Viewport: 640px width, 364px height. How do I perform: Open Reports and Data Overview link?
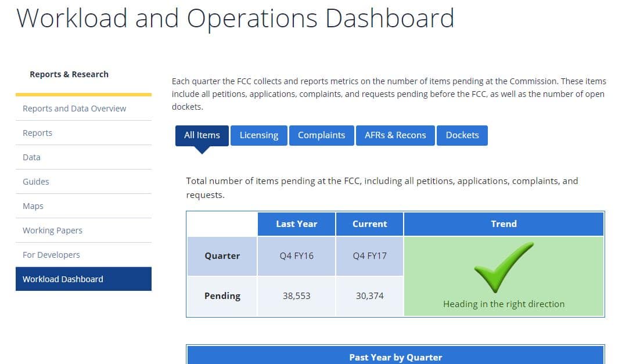(74, 109)
